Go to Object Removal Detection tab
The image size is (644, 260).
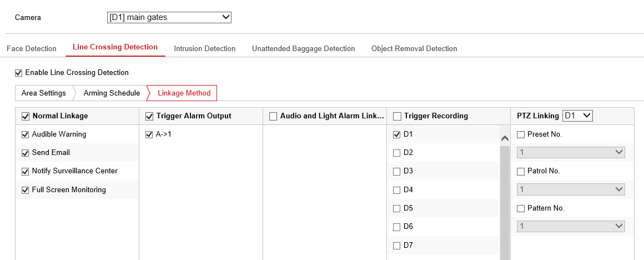coord(414,48)
